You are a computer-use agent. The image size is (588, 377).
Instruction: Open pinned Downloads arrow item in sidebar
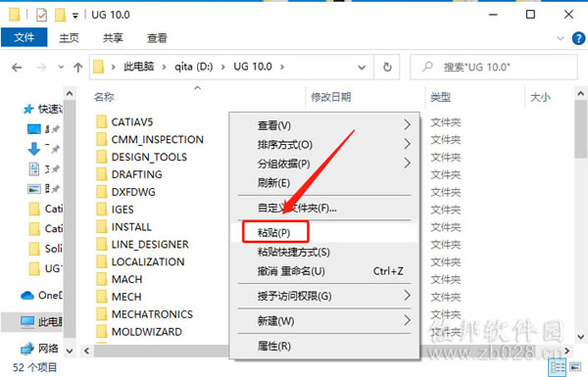coord(43,149)
